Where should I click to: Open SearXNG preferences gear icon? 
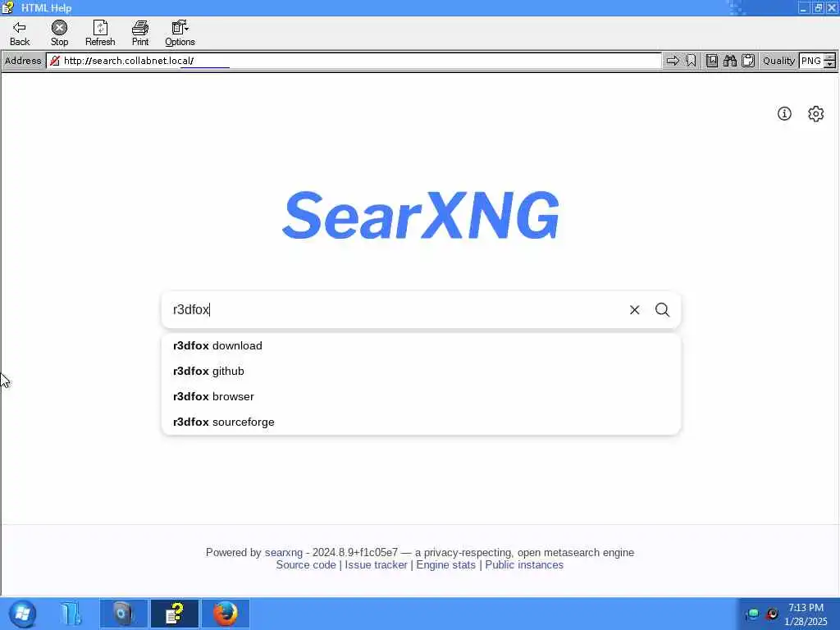click(x=816, y=113)
